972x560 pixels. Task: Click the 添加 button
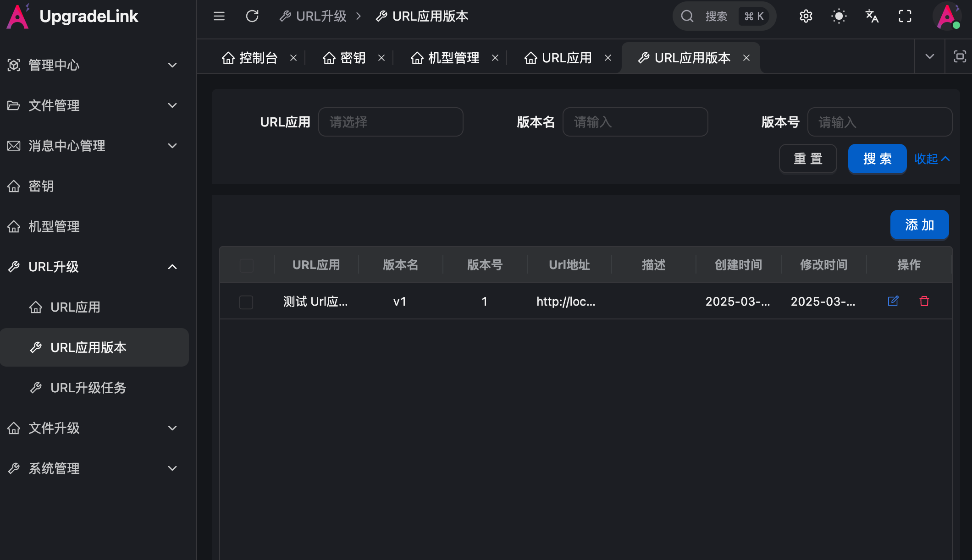[x=920, y=225]
